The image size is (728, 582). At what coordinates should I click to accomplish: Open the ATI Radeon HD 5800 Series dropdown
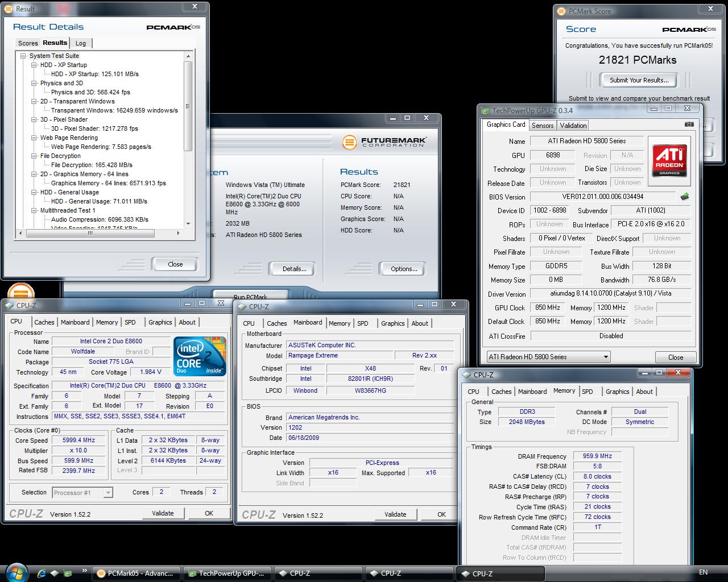[x=548, y=357]
